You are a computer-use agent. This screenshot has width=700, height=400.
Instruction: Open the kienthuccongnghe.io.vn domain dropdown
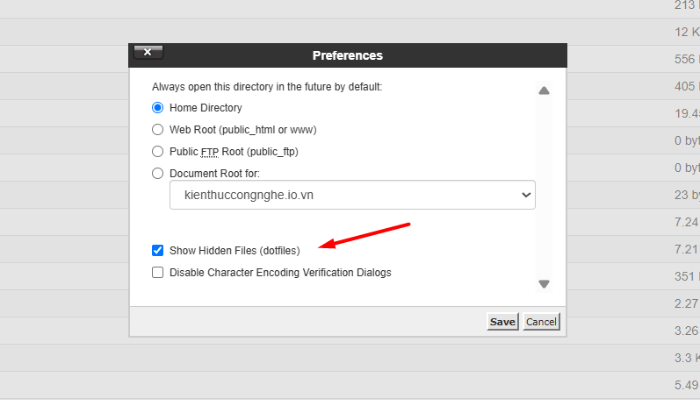click(352, 196)
